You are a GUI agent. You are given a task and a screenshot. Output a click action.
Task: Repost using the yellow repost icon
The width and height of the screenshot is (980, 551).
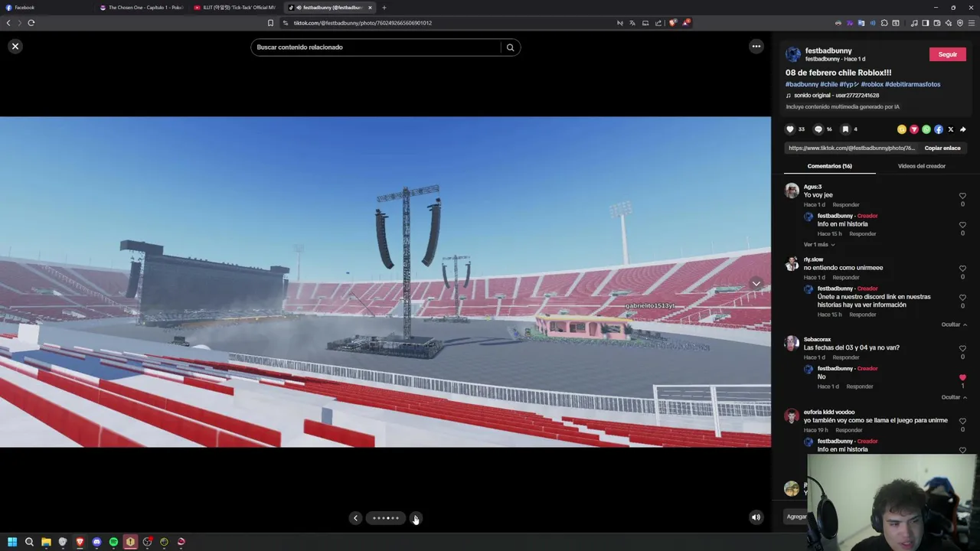click(902, 129)
